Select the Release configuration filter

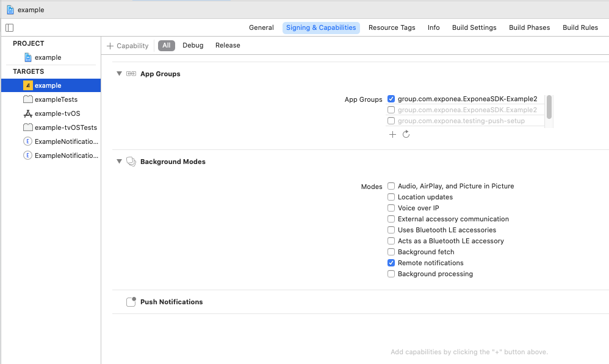coord(228,45)
